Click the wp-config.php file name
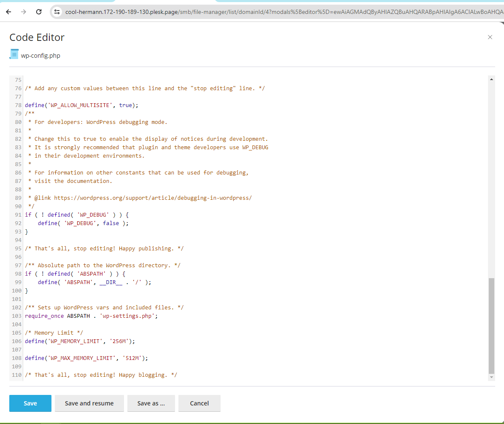The image size is (504, 424). click(40, 56)
